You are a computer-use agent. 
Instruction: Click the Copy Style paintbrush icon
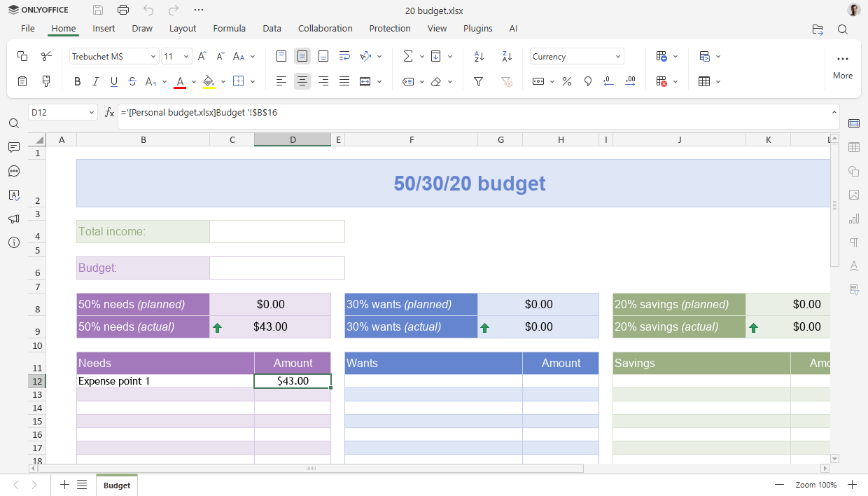pyautogui.click(x=46, y=81)
